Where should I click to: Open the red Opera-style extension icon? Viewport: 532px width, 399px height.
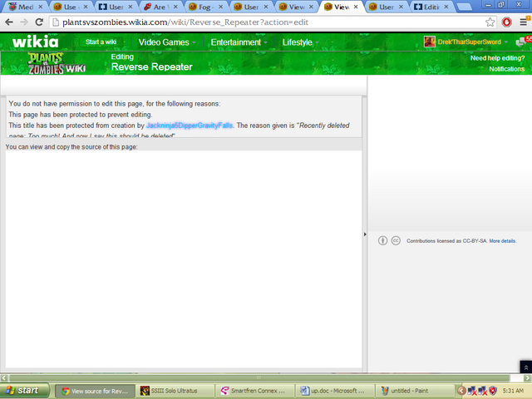(506, 22)
